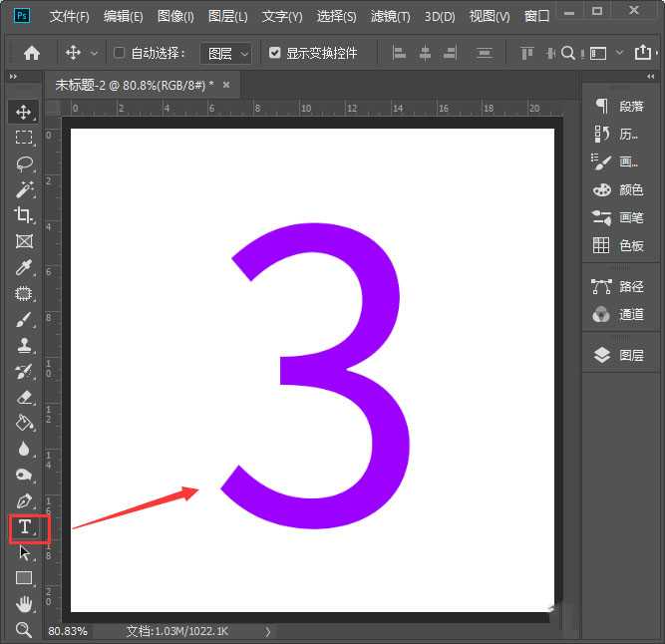This screenshot has height=644, width=665.
Task: Open the 通道 channels panel
Action: click(619, 314)
